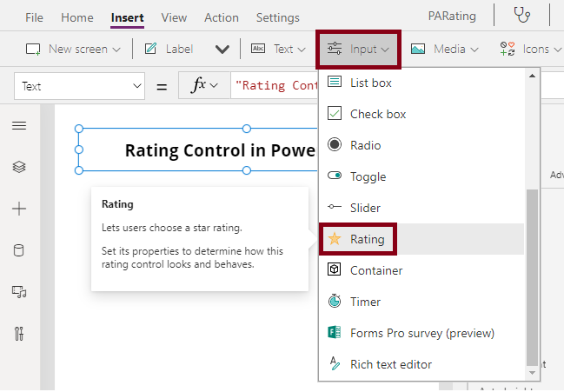Select the Rating Control in Powe label
Screen dimensions: 564x392
[220, 150]
